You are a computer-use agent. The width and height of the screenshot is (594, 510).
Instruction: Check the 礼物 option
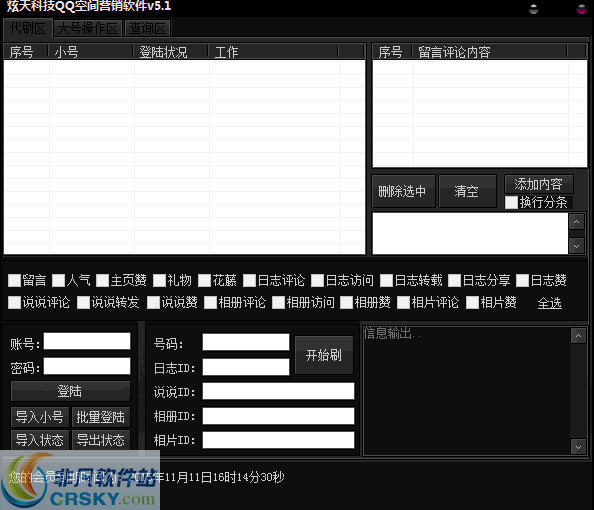[159, 280]
